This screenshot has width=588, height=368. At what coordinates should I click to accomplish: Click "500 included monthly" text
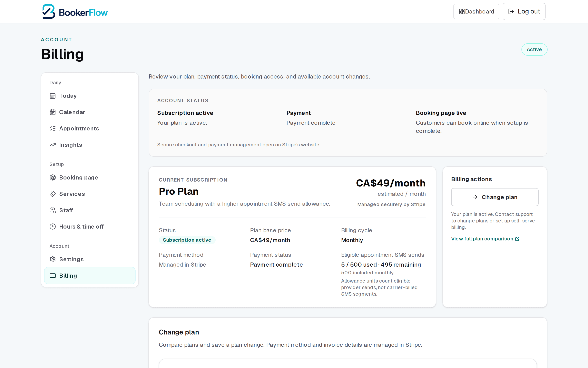(x=367, y=273)
